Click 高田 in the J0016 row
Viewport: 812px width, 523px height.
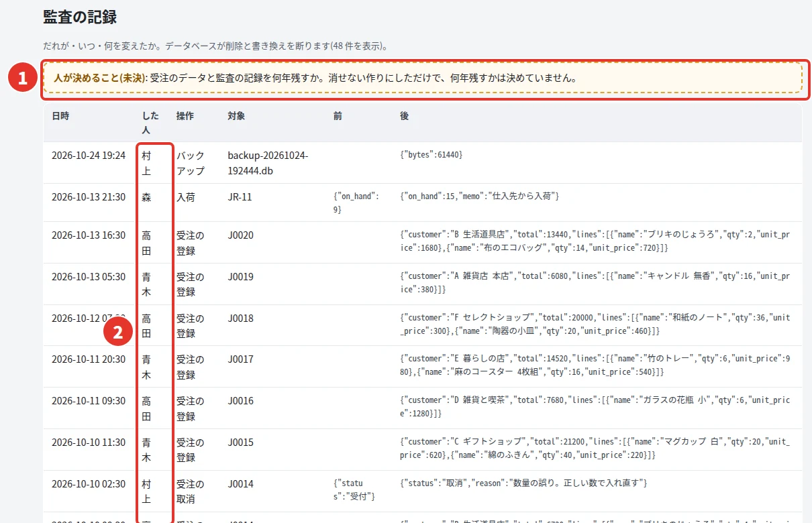pyautogui.click(x=146, y=409)
